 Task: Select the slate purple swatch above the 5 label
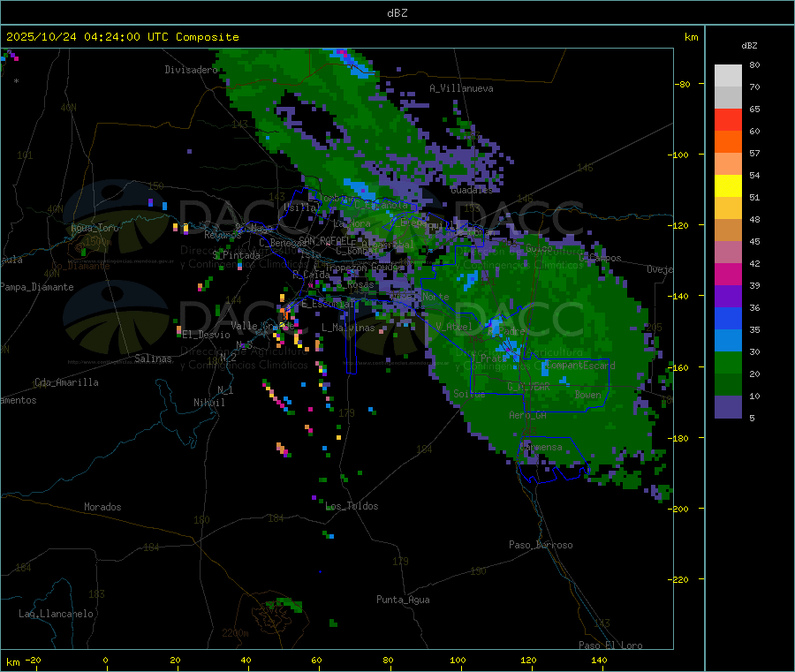tap(728, 407)
